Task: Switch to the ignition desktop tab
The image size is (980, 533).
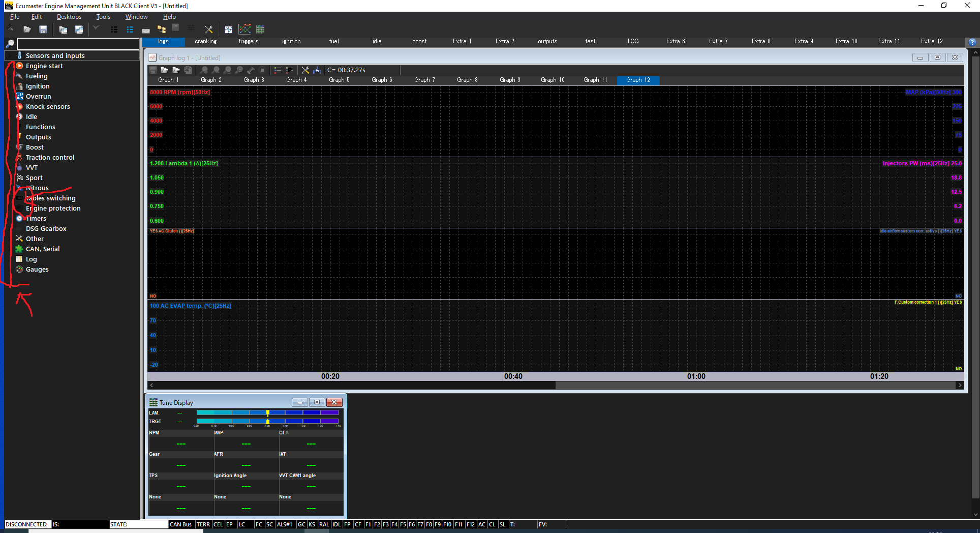Action: tap(291, 41)
